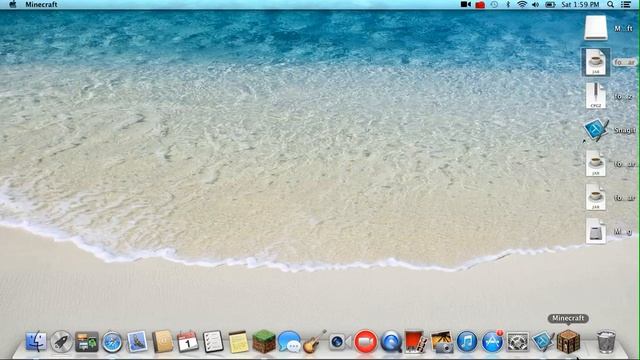This screenshot has height=360, width=640.
Task: Launch Minecraft grass block icon in dock
Action: (264, 341)
